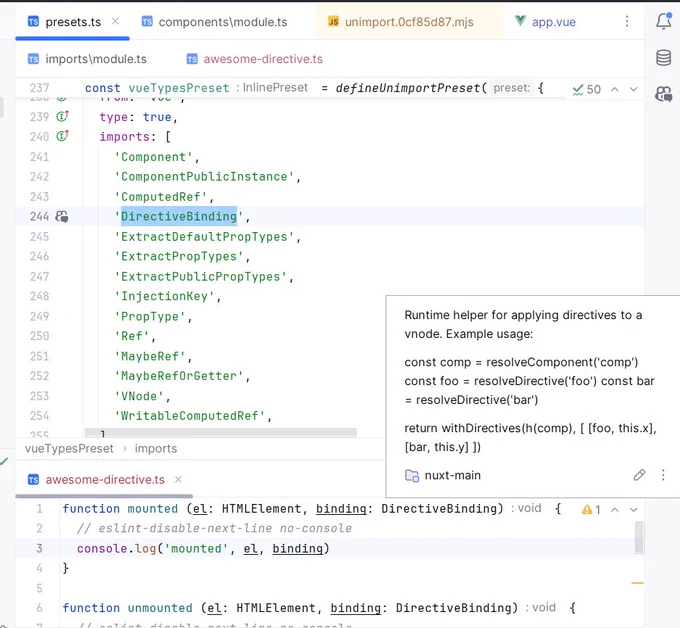This screenshot has height=628, width=680.
Task: Click the highlighted DirectiveBinding text on line 244
Action: tap(179, 216)
